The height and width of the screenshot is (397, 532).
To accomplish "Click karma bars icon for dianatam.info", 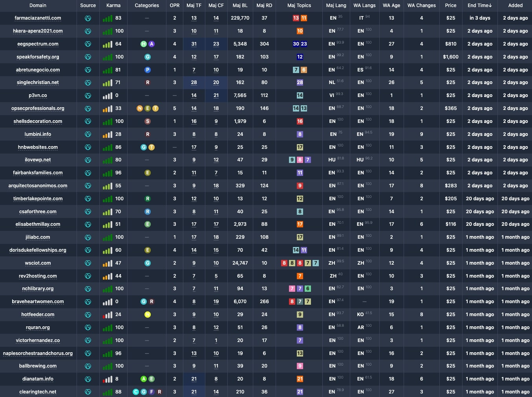I will [x=108, y=379].
